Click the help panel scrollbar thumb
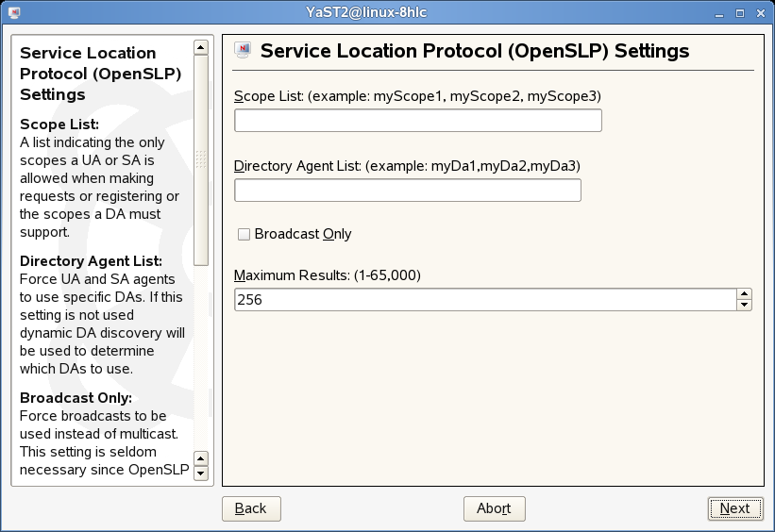The height and width of the screenshot is (532, 775). click(x=200, y=160)
